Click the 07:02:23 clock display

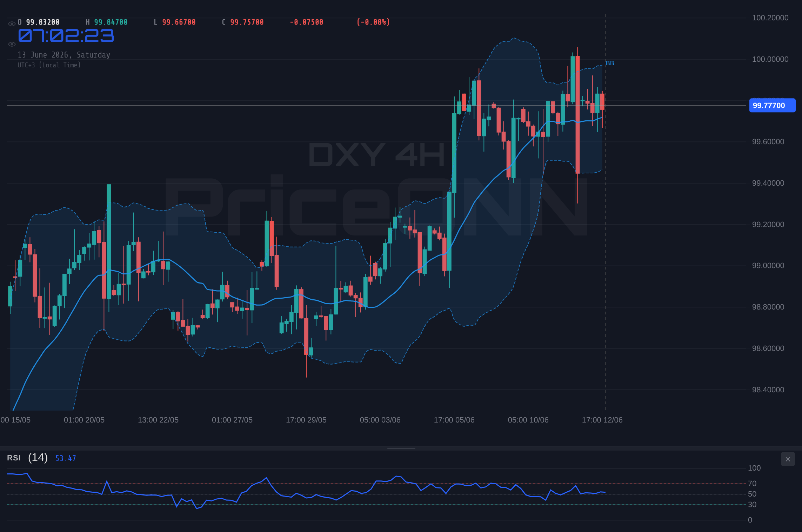click(x=66, y=36)
